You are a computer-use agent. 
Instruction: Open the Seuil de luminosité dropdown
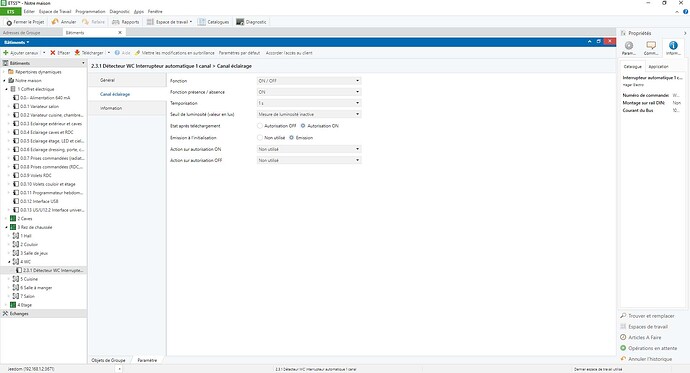pos(309,114)
